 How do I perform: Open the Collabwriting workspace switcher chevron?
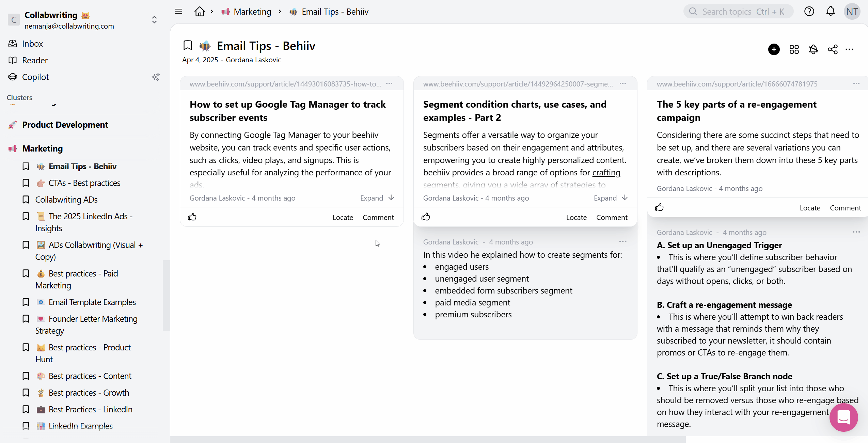click(154, 20)
